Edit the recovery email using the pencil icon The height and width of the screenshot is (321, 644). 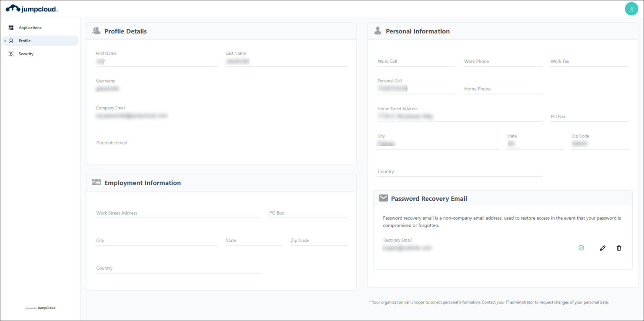tap(602, 248)
